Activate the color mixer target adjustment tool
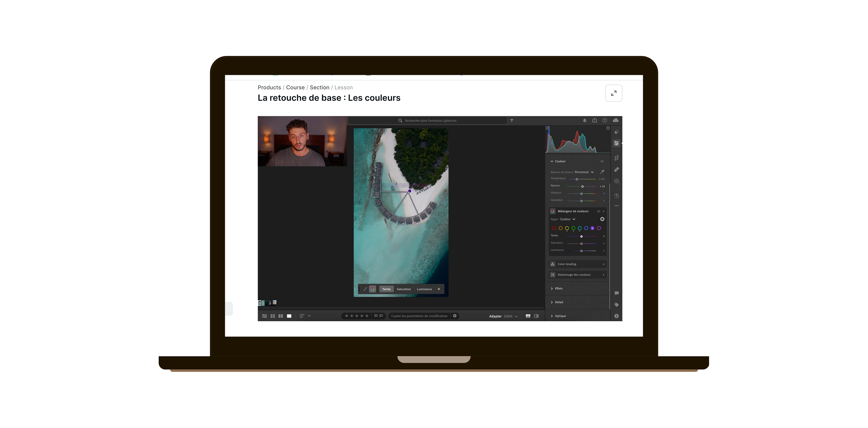Screen dimensions: 868x428 tap(602, 219)
